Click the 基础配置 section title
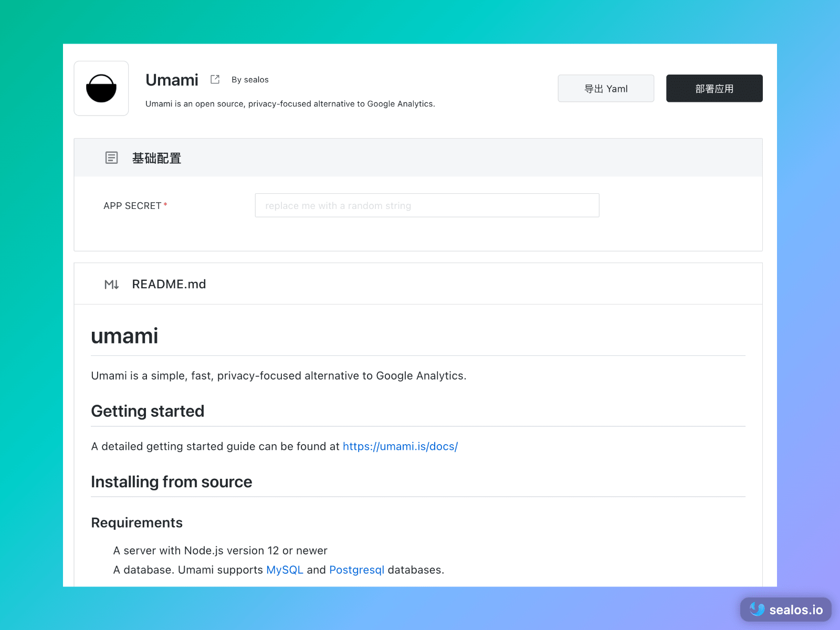Viewport: 840px width, 630px height. click(156, 158)
